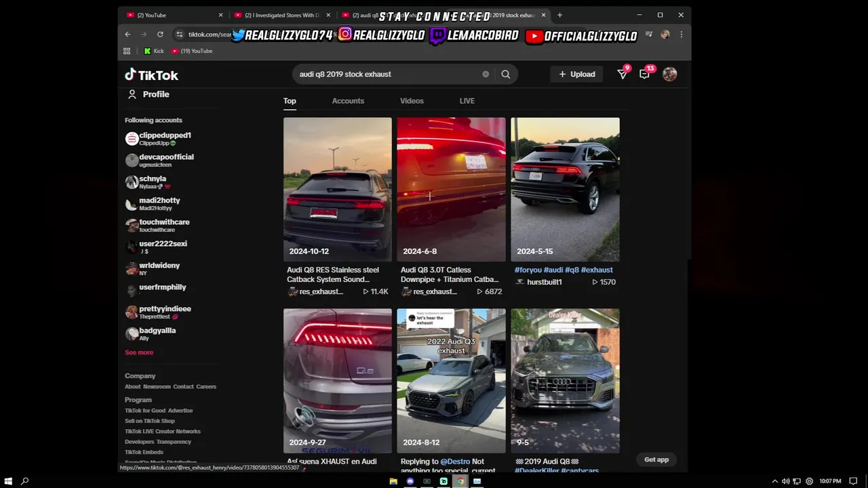Click the Upload button

click(x=577, y=75)
